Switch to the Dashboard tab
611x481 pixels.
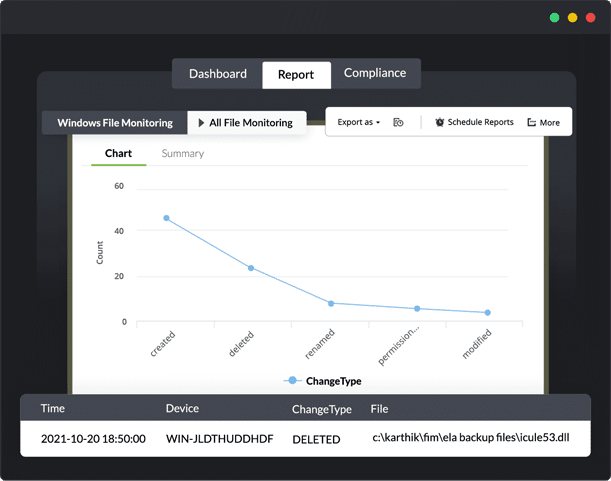(x=218, y=74)
